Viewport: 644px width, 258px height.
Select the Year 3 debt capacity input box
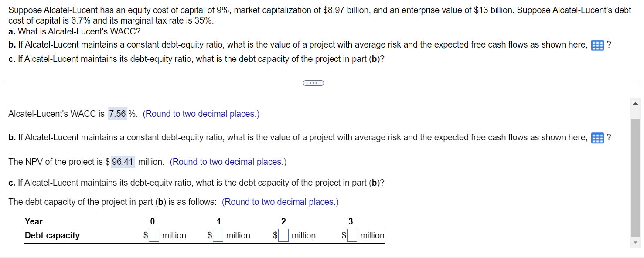click(x=352, y=236)
